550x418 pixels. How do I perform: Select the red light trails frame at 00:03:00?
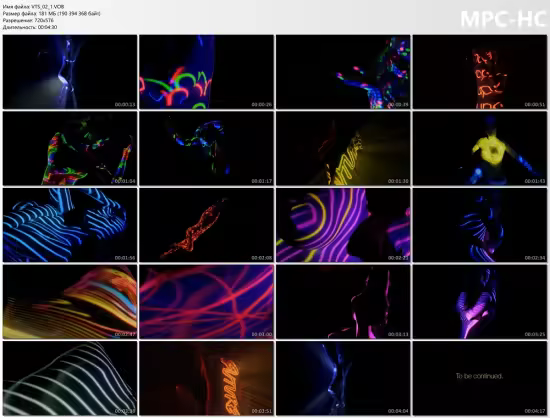coord(206,302)
